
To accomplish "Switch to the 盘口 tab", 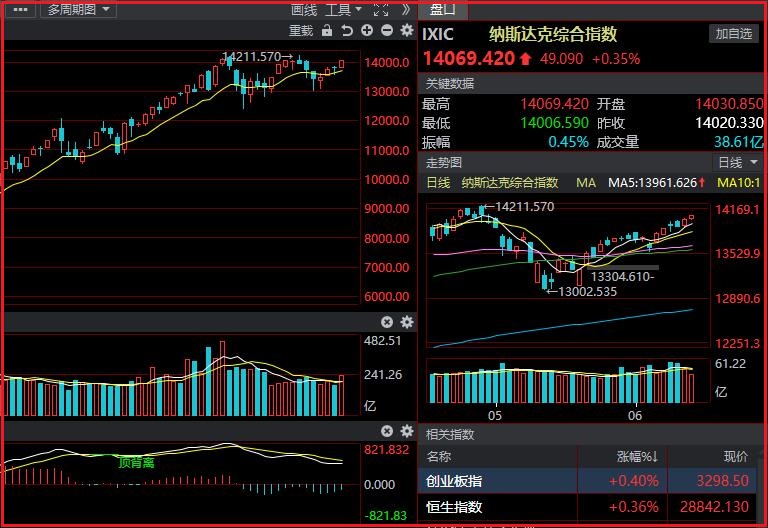I will [x=443, y=9].
